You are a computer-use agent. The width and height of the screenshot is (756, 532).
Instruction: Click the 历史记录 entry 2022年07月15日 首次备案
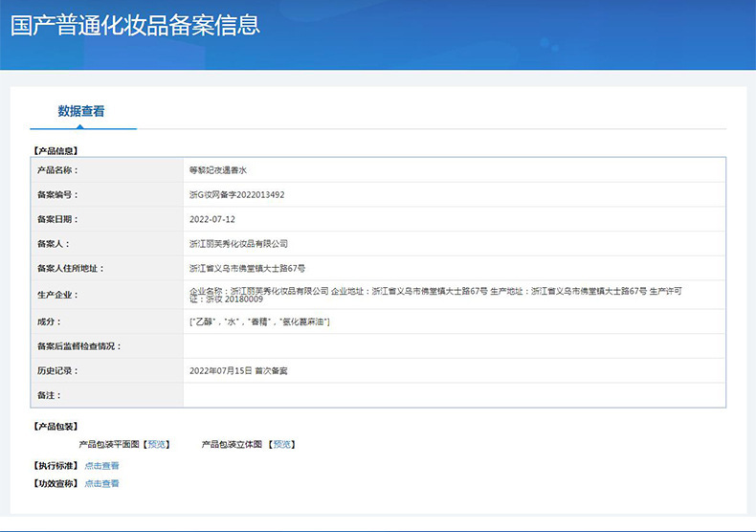click(238, 370)
